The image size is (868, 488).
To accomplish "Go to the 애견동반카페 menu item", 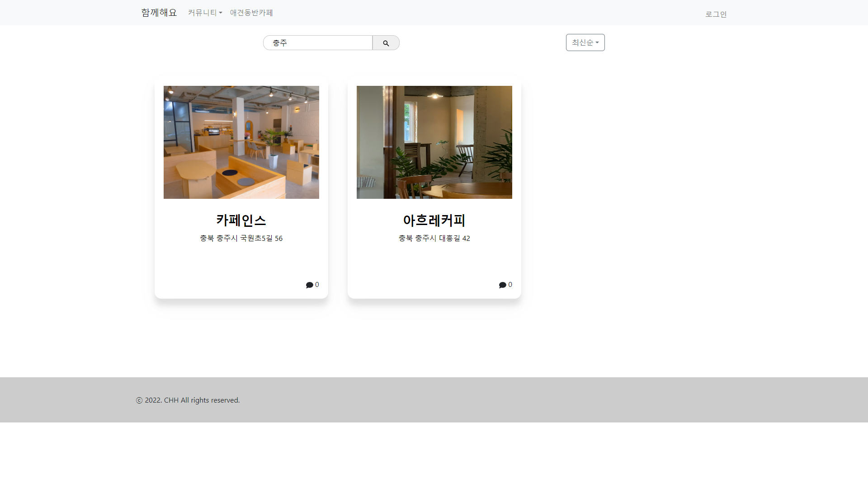I will [251, 13].
